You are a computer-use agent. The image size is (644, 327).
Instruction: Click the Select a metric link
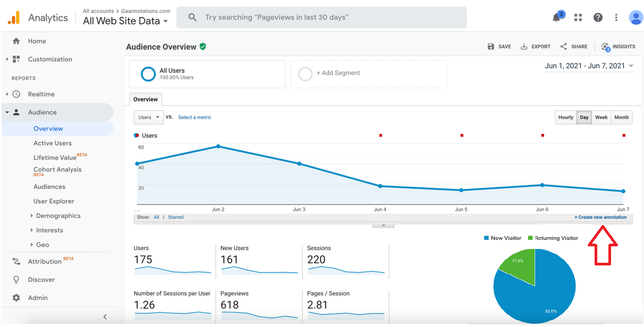[194, 117]
